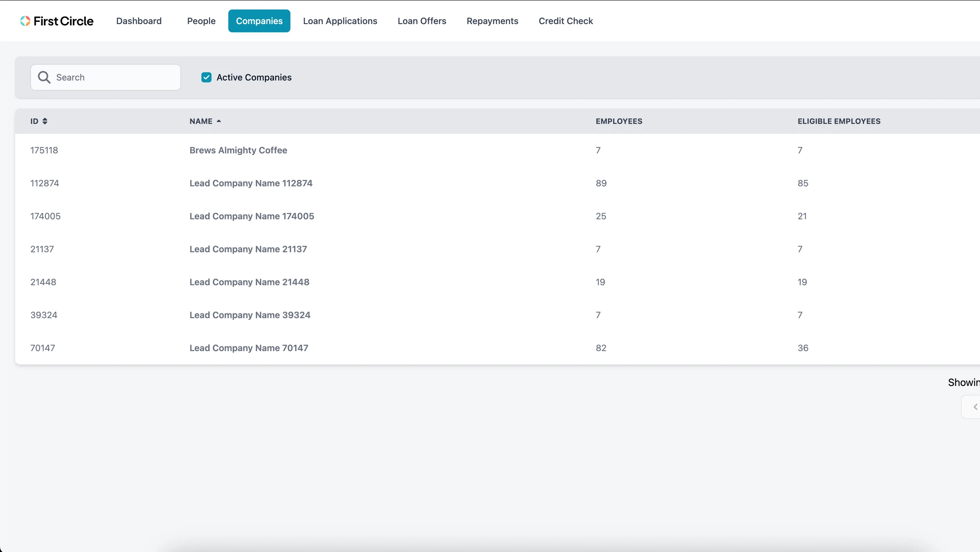Image resolution: width=980 pixels, height=552 pixels.
Task: Open Loan Offers page
Action: (x=422, y=21)
